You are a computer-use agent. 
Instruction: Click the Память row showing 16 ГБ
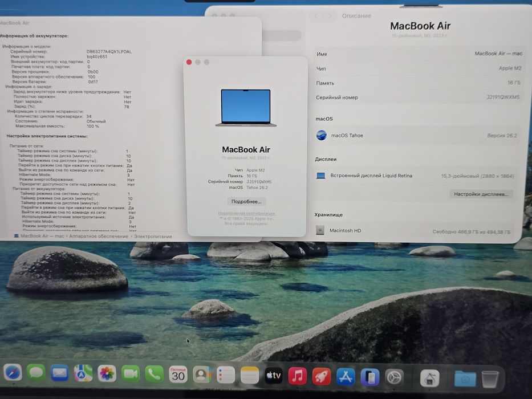click(418, 83)
